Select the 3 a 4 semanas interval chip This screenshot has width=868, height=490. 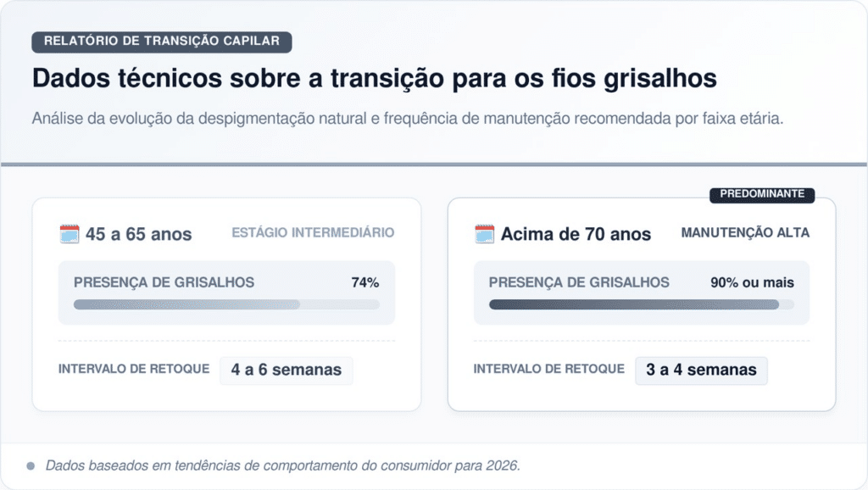pyautogui.click(x=701, y=370)
